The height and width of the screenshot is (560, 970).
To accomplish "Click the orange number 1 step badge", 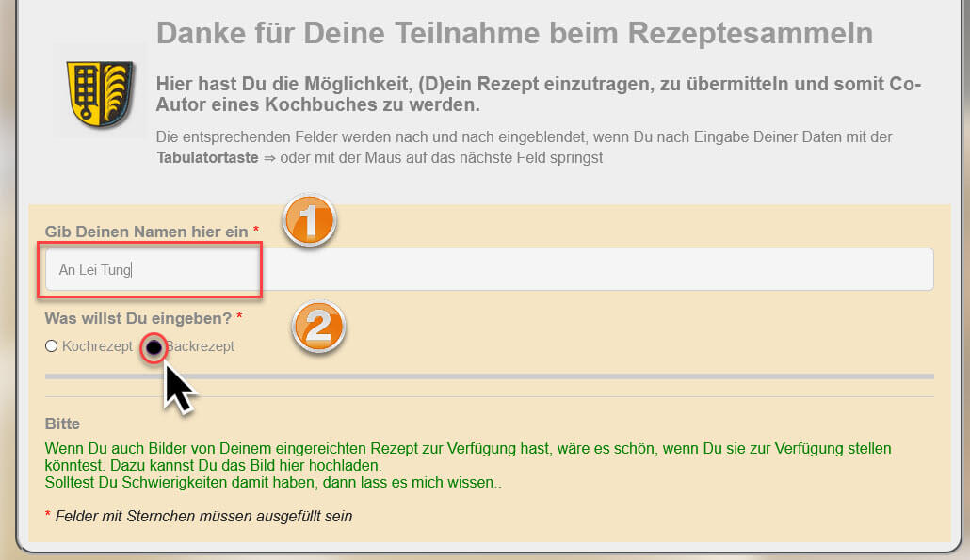I will click(x=311, y=221).
